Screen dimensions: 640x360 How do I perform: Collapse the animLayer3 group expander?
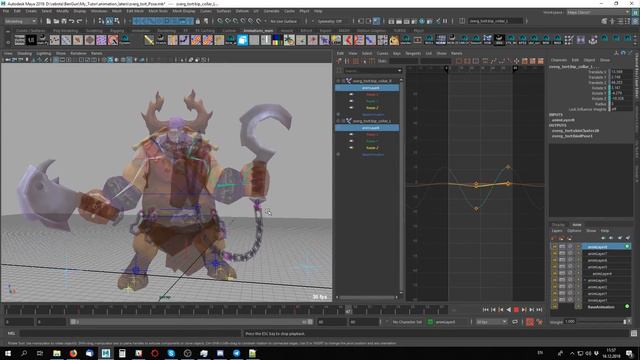pos(585,280)
